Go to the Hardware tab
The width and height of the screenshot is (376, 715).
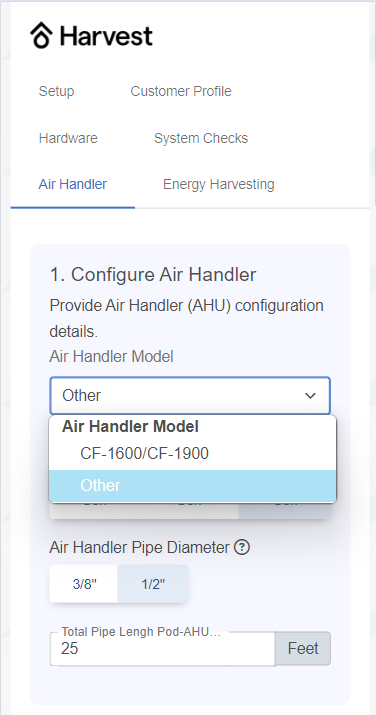68,138
